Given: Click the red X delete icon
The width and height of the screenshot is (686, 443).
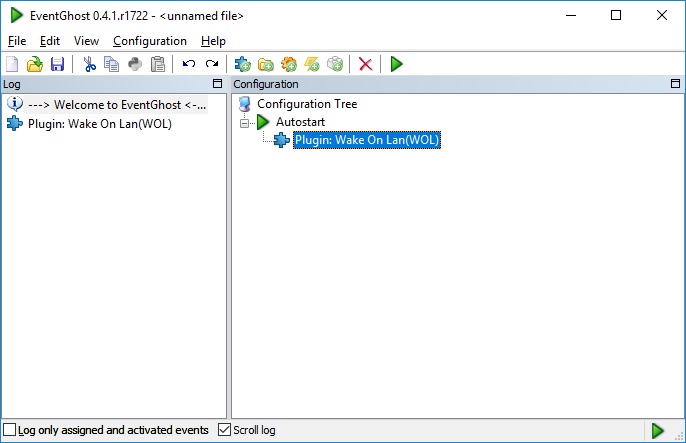Looking at the screenshot, I should pyautogui.click(x=366, y=64).
